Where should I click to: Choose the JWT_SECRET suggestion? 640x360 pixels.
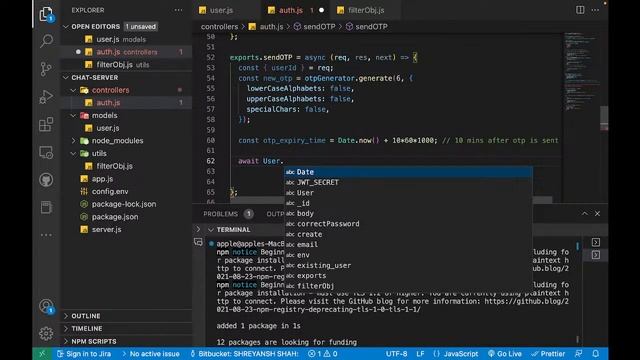tap(408, 182)
